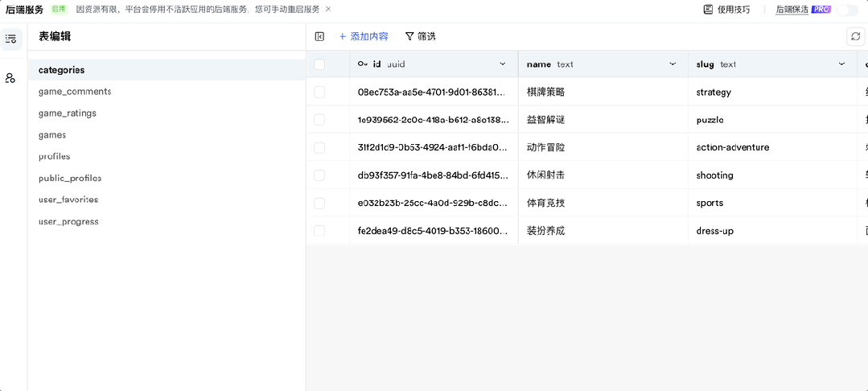Dismiss the inactive service notice banner
The image size is (868, 391).
click(x=328, y=9)
